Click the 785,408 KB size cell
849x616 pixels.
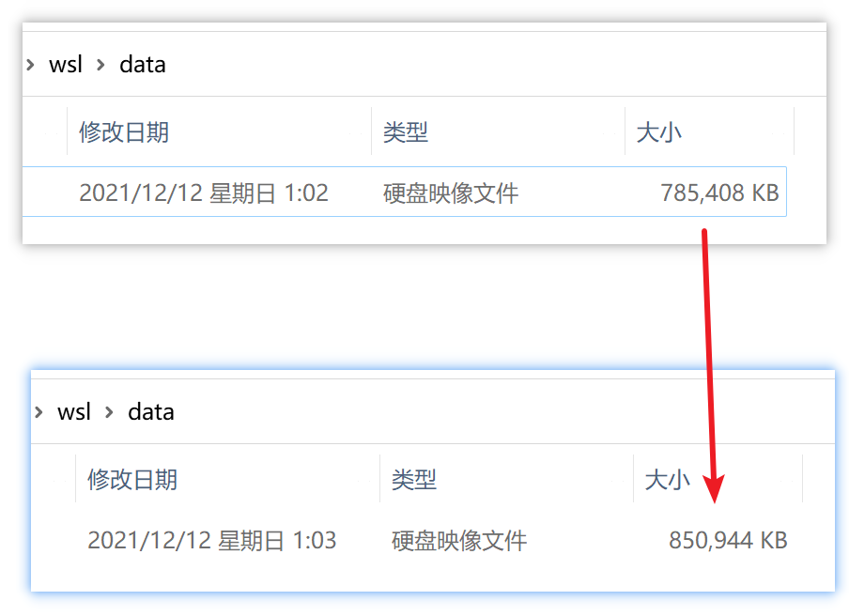pos(719,193)
